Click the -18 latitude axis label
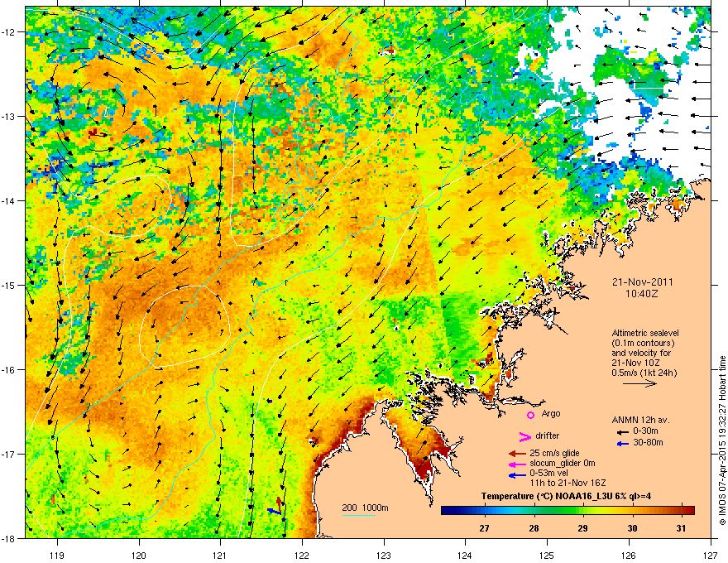Viewport: 728px width, 563px height. (x=9, y=538)
